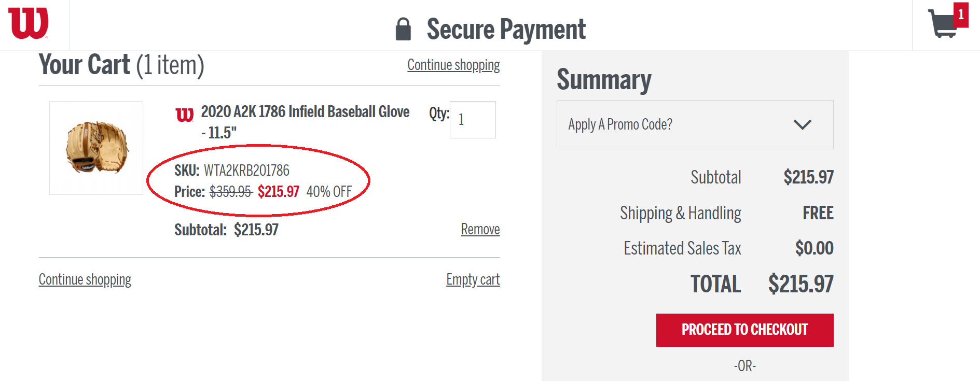Click the Secure Payment heading
Image resolution: width=980 pixels, height=381 pixels.
click(506, 29)
